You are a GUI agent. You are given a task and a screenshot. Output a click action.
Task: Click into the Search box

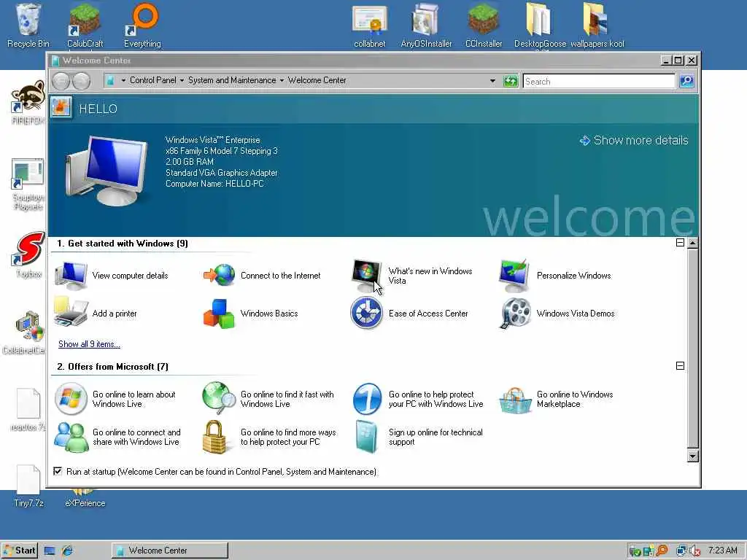click(599, 81)
